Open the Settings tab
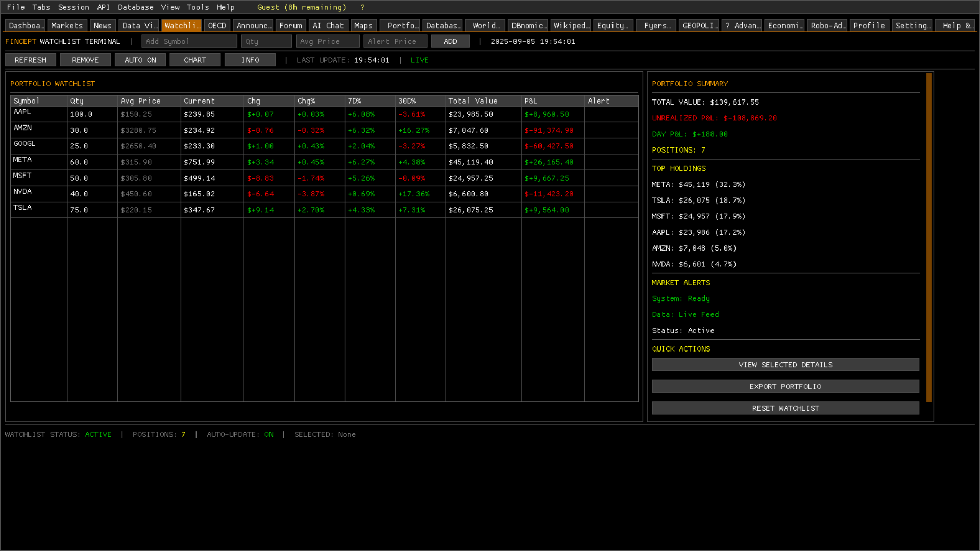Viewport: 980px width, 551px height. (x=913, y=26)
